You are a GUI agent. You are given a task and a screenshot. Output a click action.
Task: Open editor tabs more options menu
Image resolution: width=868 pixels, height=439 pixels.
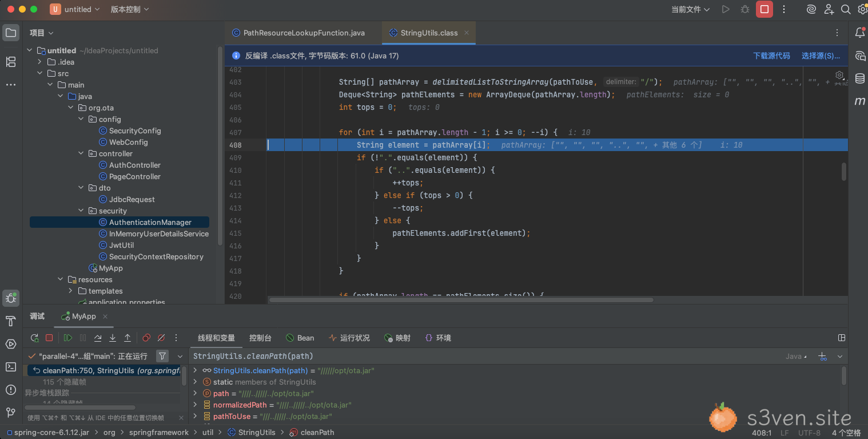[837, 33]
